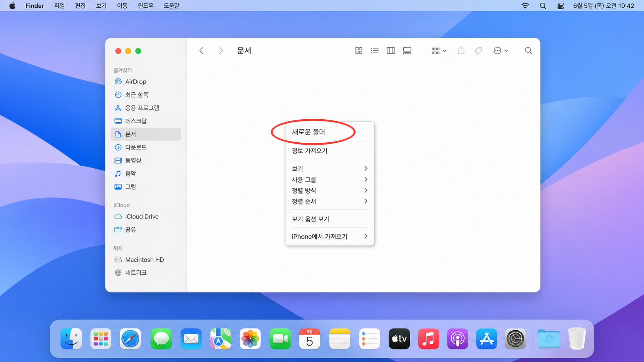This screenshot has width=644, height=362.
Task: Open Photos from the Dock
Action: tap(250, 339)
